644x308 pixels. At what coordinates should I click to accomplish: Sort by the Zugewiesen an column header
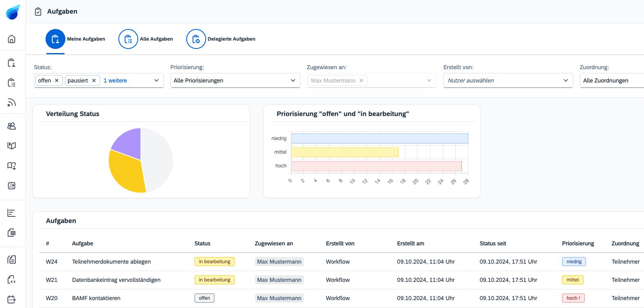click(274, 243)
